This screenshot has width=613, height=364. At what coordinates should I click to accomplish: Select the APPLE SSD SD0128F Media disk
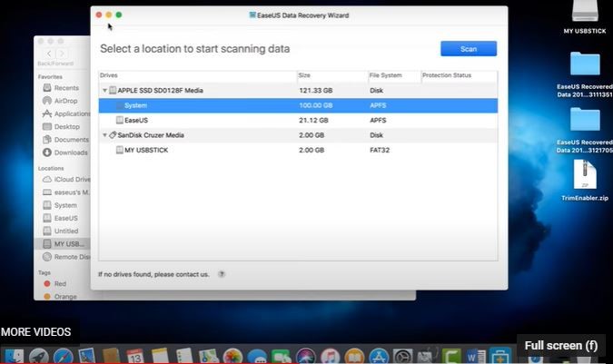point(298,91)
